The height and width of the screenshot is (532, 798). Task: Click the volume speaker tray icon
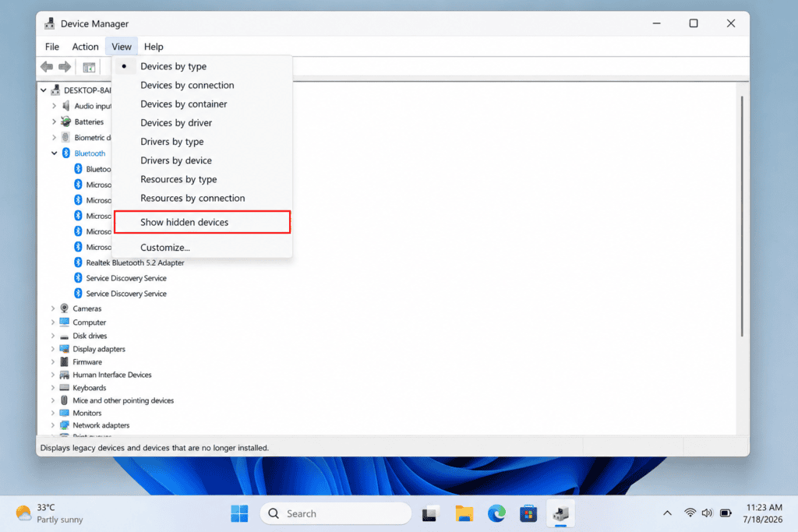pyautogui.click(x=707, y=513)
